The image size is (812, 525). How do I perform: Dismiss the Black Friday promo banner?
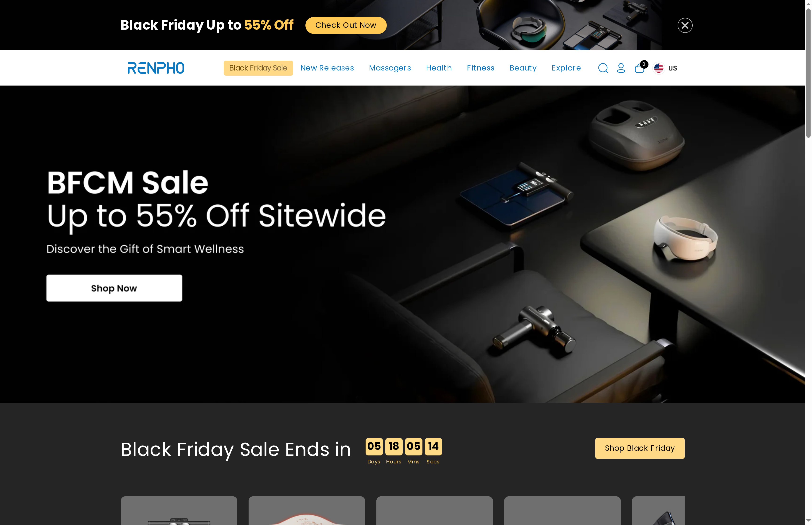[685, 25]
